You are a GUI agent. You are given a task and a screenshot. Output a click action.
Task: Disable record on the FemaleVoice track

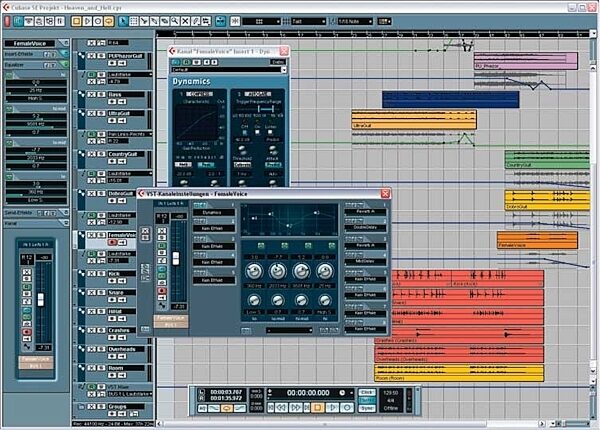(112, 243)
